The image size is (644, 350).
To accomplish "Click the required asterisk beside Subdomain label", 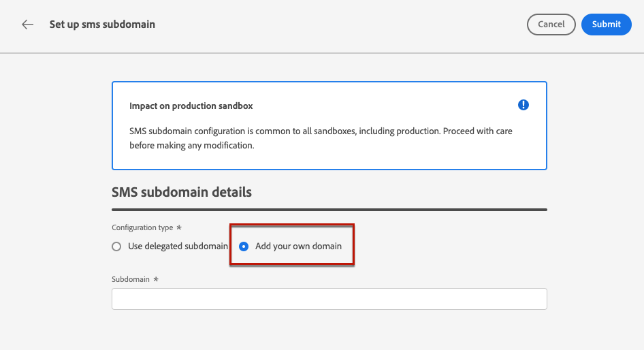I will [156, 279].
